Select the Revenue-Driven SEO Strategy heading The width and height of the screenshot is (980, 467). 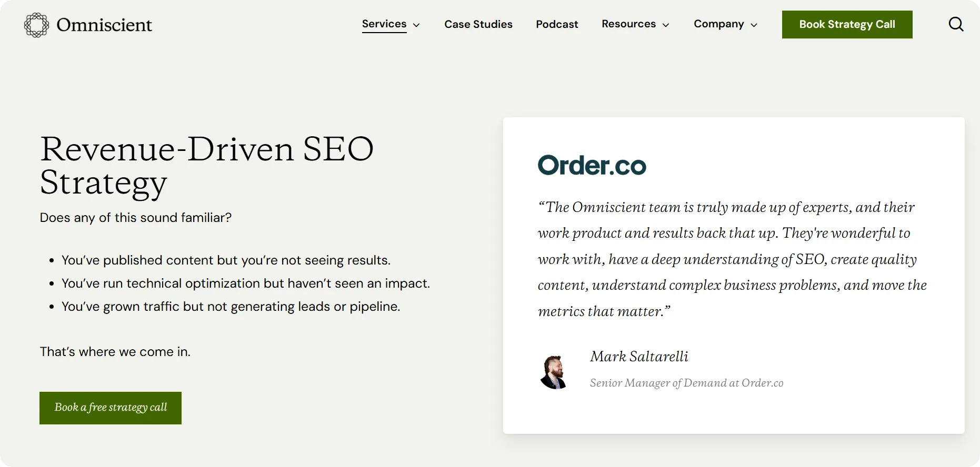pyautogui.click(x=207, y=166)
